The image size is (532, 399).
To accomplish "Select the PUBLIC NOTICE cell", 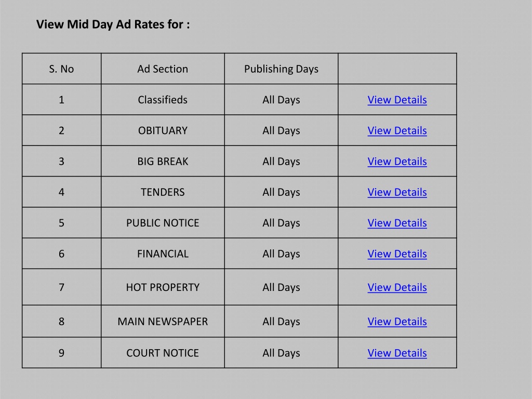I will pos(163,223).
